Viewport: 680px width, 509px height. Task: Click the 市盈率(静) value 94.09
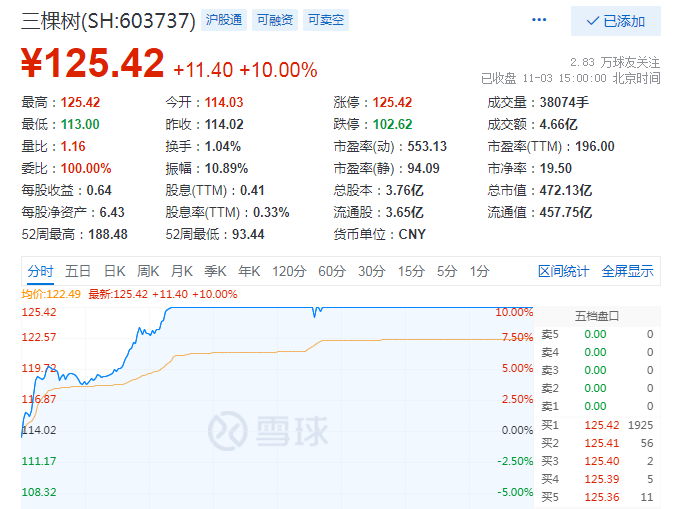[x=423, y=168]
